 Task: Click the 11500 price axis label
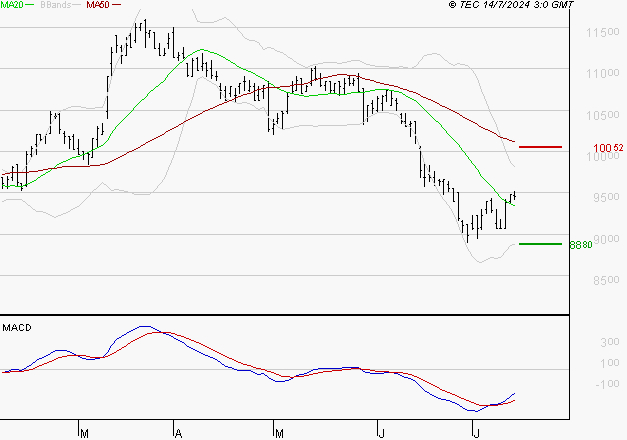pos(603,32)
